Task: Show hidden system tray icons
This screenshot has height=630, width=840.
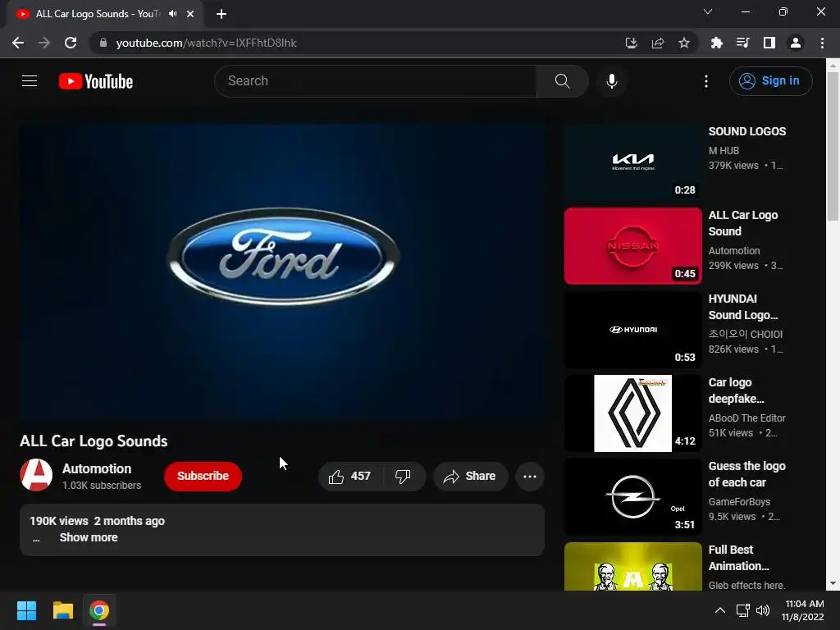Action: [x=720, y=610]
